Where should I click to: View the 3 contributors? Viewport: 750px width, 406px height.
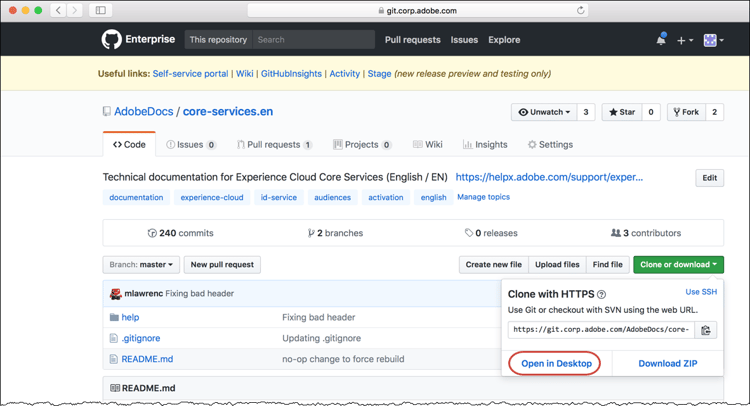tap(646, 233)
